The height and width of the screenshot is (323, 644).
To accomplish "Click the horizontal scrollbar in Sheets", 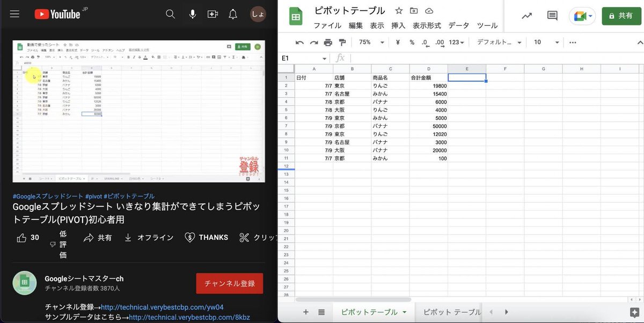I will pos(353,299).
